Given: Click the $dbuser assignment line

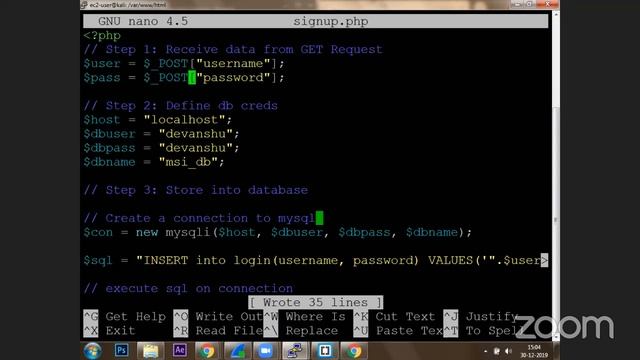Looking at the screenshot, I should click(x=162, y=134).
